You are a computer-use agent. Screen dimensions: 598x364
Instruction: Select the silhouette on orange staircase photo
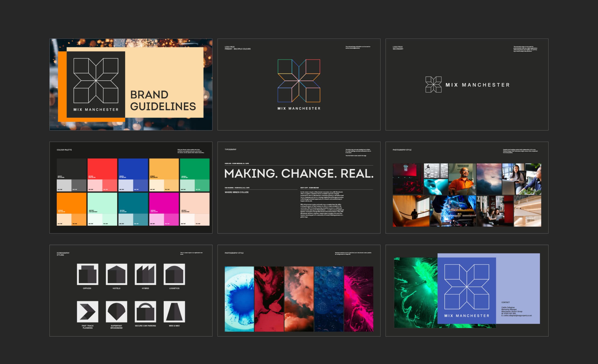[x=411, y=211]
